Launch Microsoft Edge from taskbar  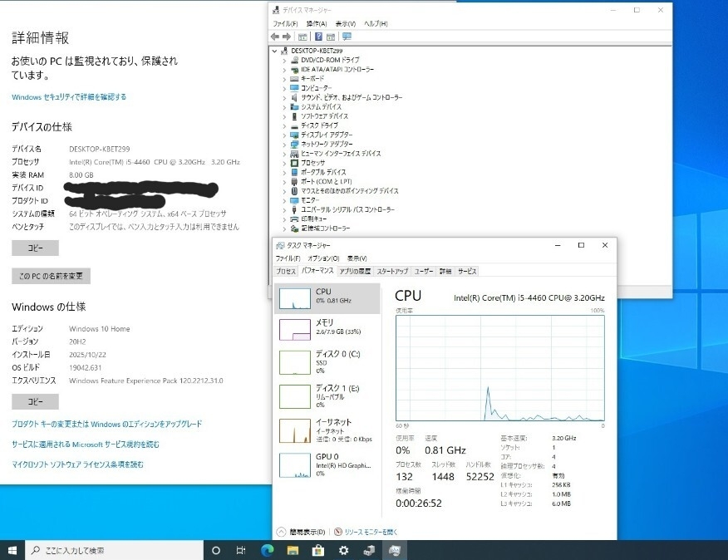click(267, 550)
